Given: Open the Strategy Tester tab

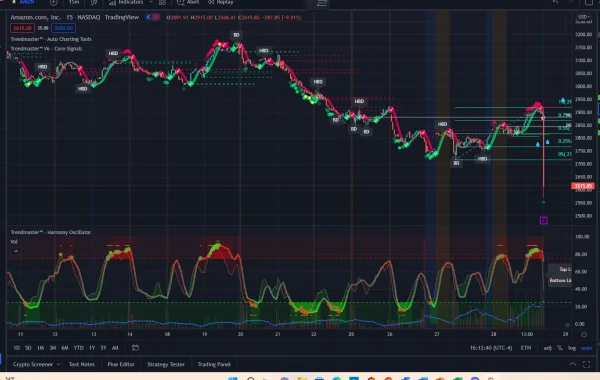Looking at the screenshot, I should (166, 364).
